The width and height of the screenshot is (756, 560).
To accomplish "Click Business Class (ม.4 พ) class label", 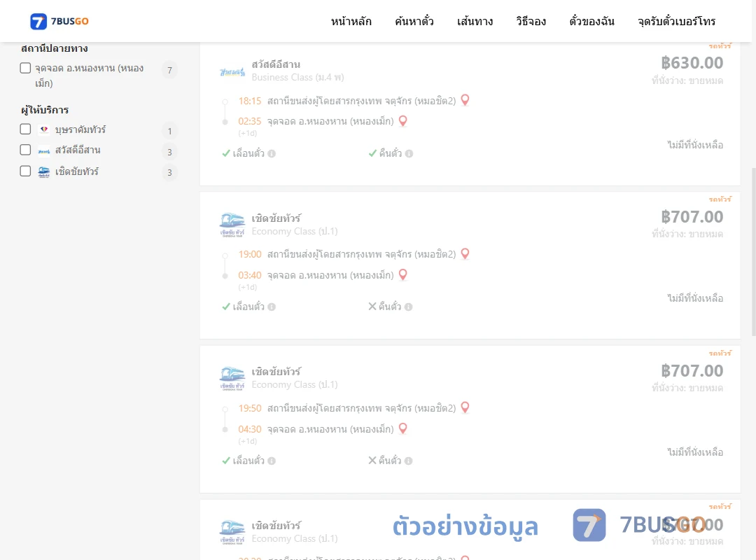I will pos(298,77).
